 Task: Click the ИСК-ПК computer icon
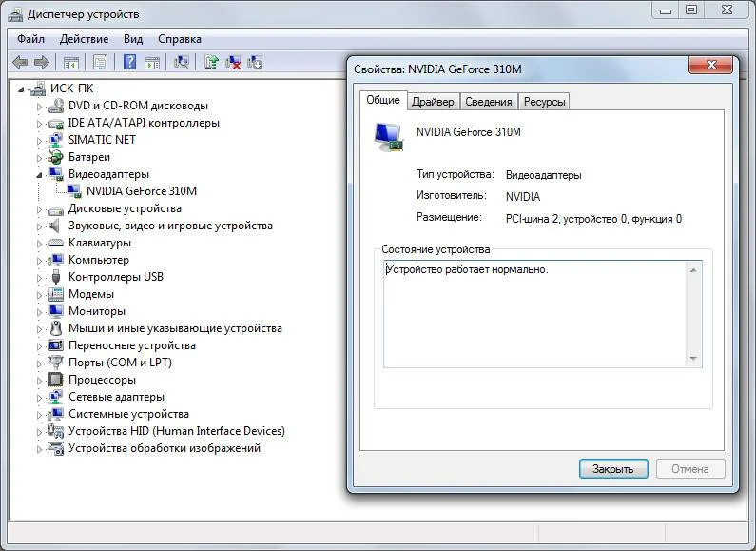tap(38, 89)
